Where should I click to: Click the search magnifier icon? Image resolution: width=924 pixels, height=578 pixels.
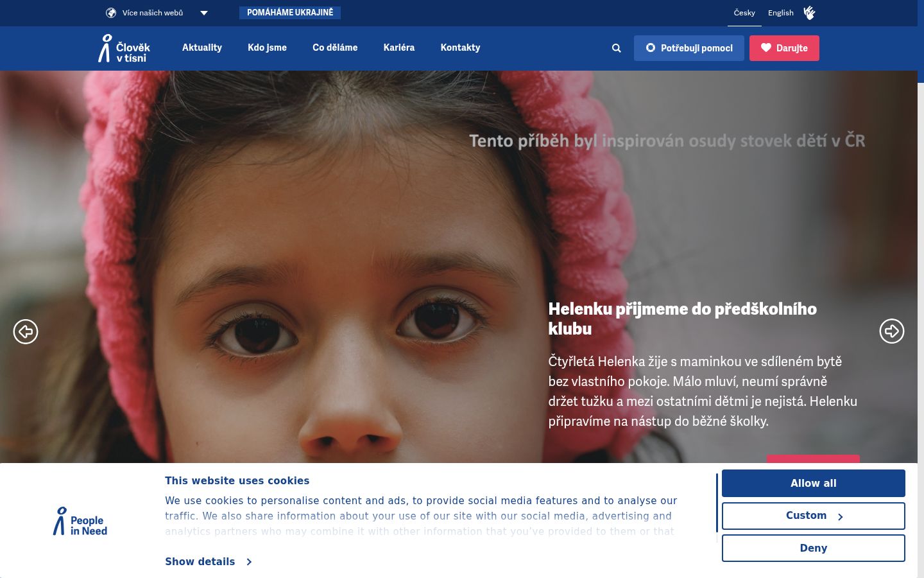pyautogui.click(x=617, y=48)
